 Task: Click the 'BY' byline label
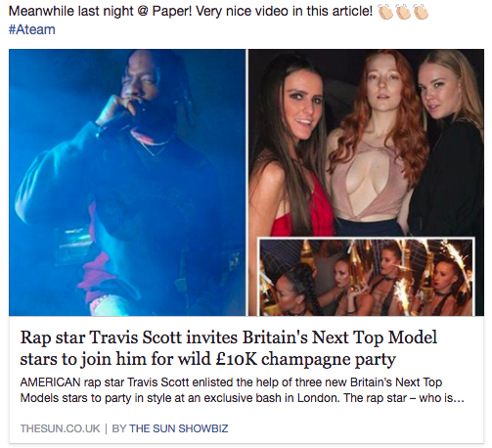click(x=119, y=428)
